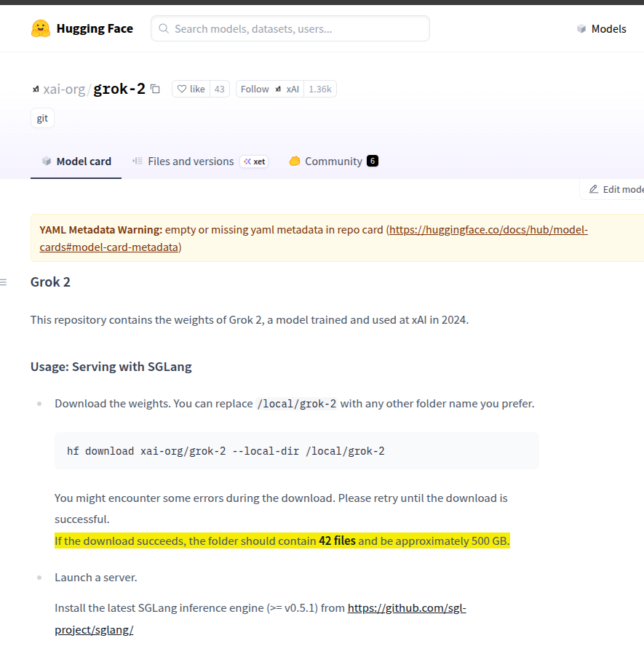Focus the search models, datasets, users field
Viewport: 644px width, 646px height.
290,28
